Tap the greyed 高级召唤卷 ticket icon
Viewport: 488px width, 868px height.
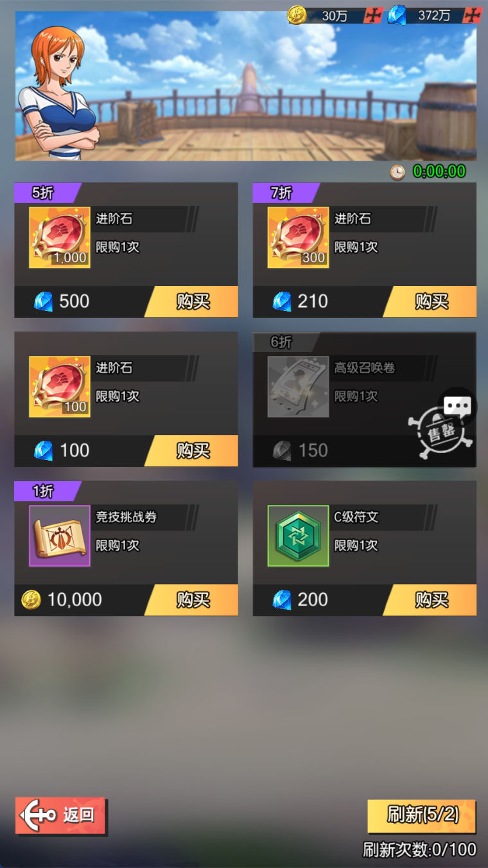(298, 386)
